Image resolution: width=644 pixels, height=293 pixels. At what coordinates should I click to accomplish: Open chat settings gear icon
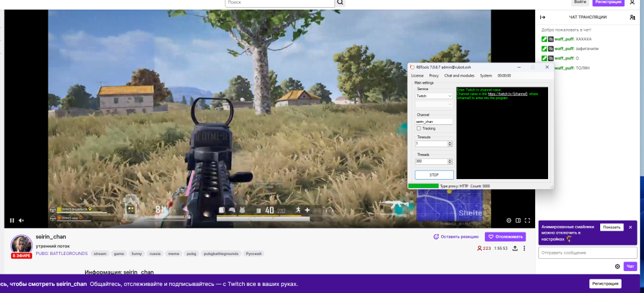[x=618, y=266]
